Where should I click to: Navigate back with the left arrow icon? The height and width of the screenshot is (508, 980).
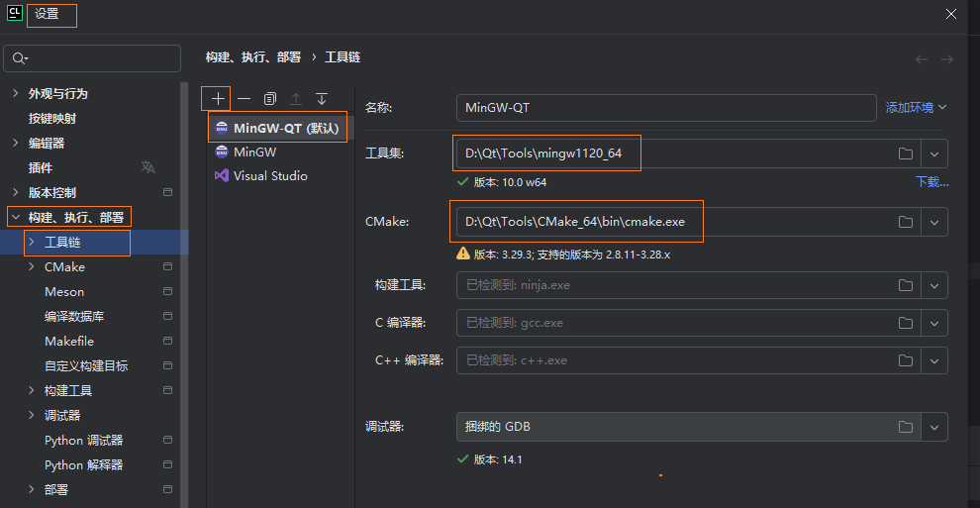coord(922,59)
